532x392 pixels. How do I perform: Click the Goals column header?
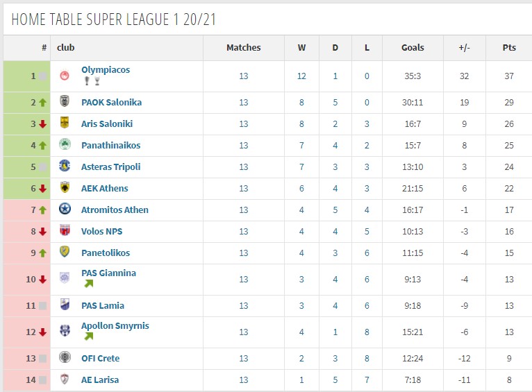click(x=413, y=48)
